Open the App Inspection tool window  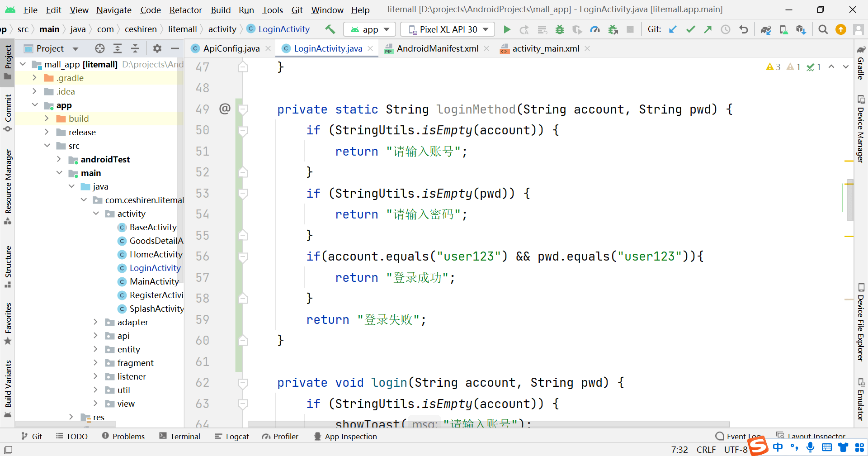(x=345, y=436)
